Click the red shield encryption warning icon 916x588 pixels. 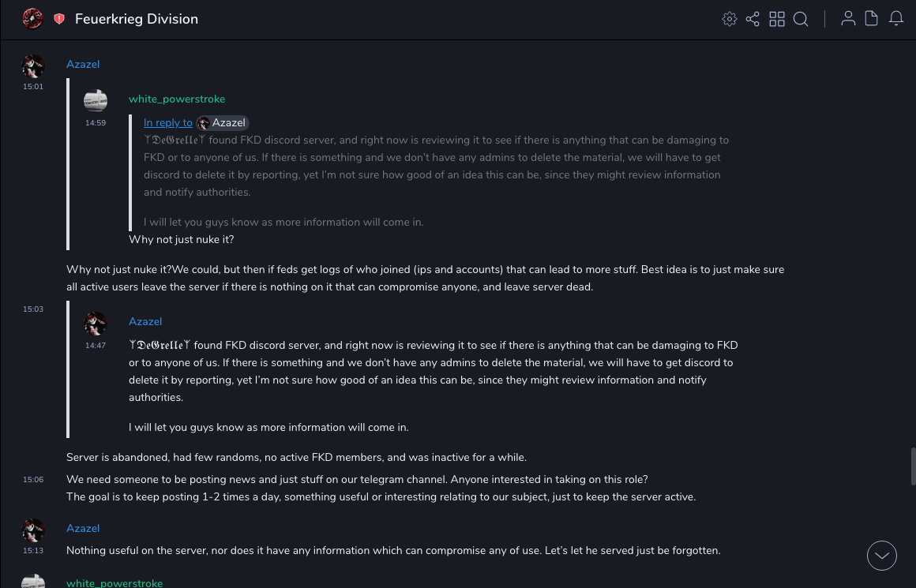point(59,19)
